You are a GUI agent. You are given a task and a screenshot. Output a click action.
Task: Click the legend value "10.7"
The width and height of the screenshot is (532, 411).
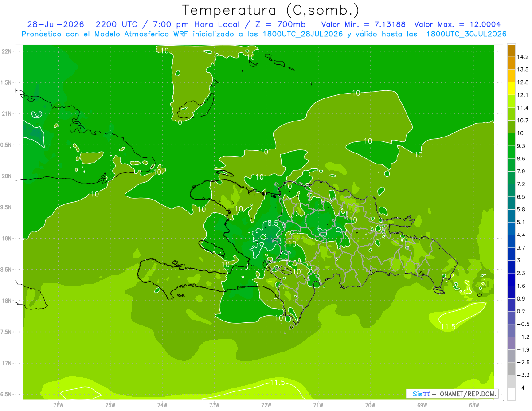pos(522,121)
